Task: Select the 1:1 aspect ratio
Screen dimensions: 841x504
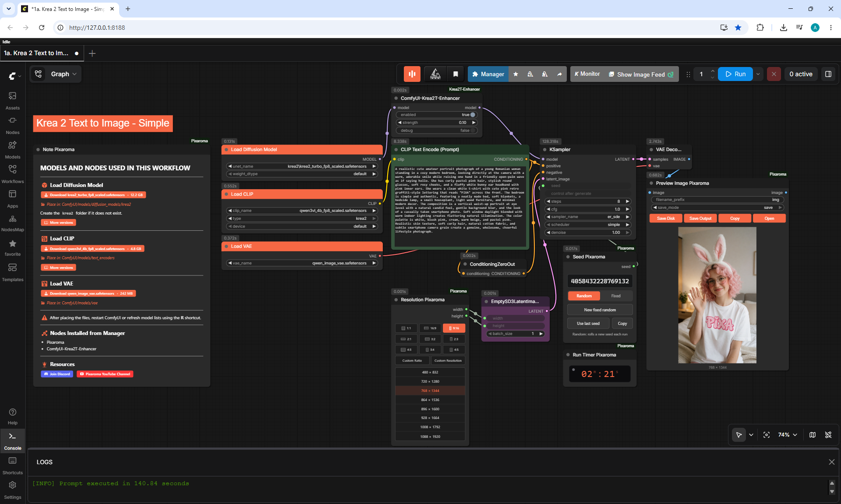Action: click(406, 328)
